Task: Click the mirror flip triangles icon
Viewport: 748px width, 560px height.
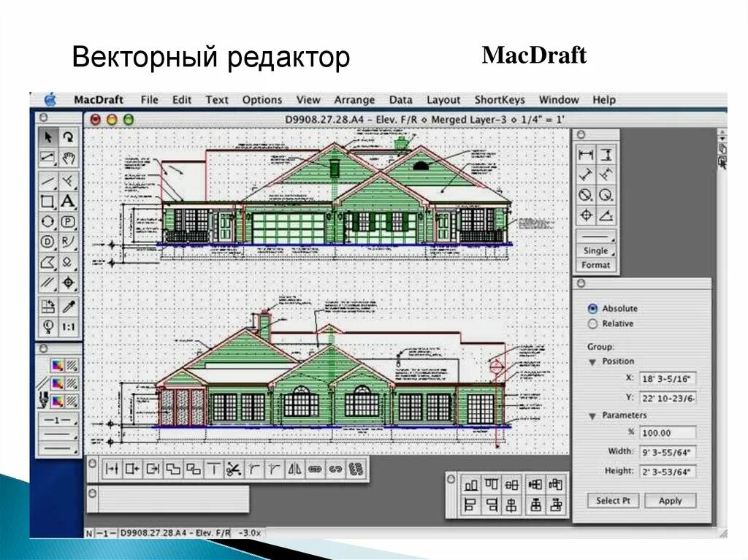Action: (x=294, y=469)
